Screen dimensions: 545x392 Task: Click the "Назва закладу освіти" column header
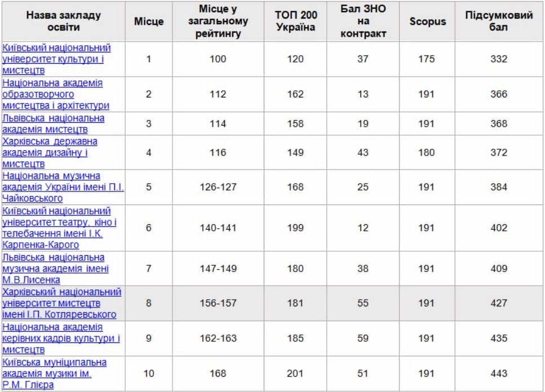point(64,21)
